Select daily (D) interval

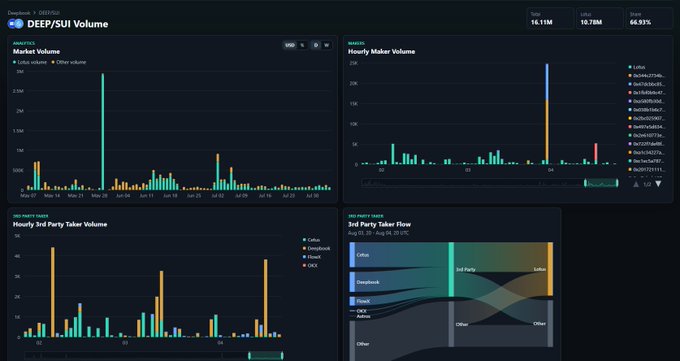pos(316,45)
